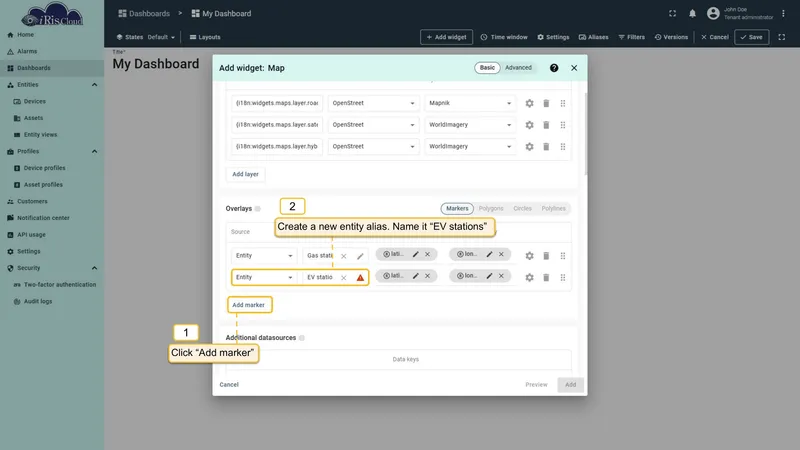Toggle the Overlays switch
The image size is (800, 450).
(258, 209)
